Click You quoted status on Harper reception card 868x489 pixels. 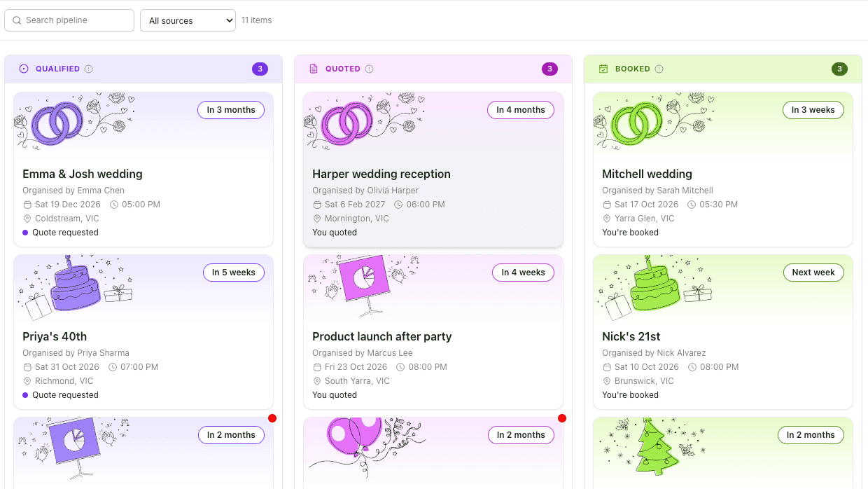point(335,233)
